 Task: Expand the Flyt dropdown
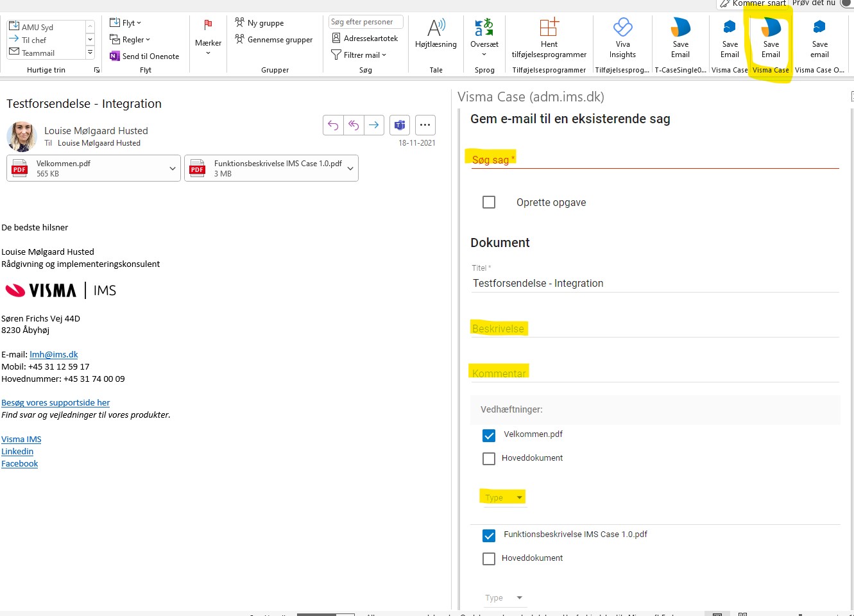click(x=126, y=23)
